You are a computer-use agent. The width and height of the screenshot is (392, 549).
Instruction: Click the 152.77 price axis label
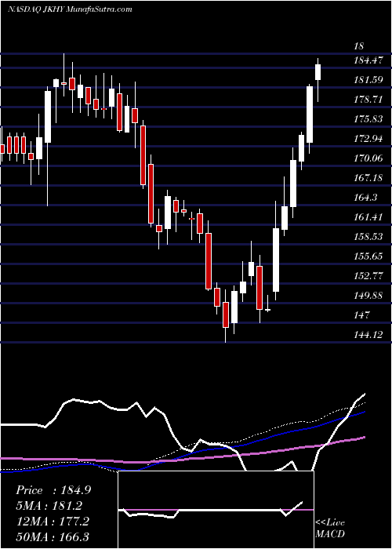[x=368, y=276]
